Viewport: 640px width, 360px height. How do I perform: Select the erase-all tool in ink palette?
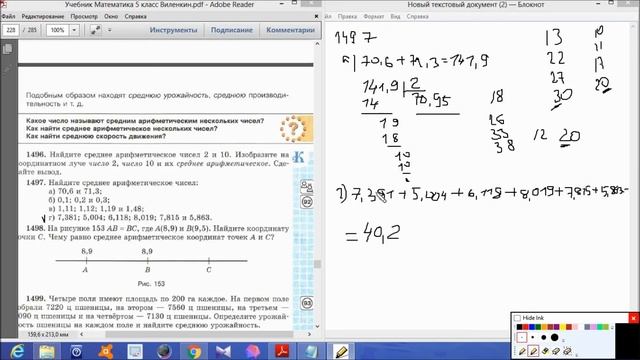[x=567, y=351]
